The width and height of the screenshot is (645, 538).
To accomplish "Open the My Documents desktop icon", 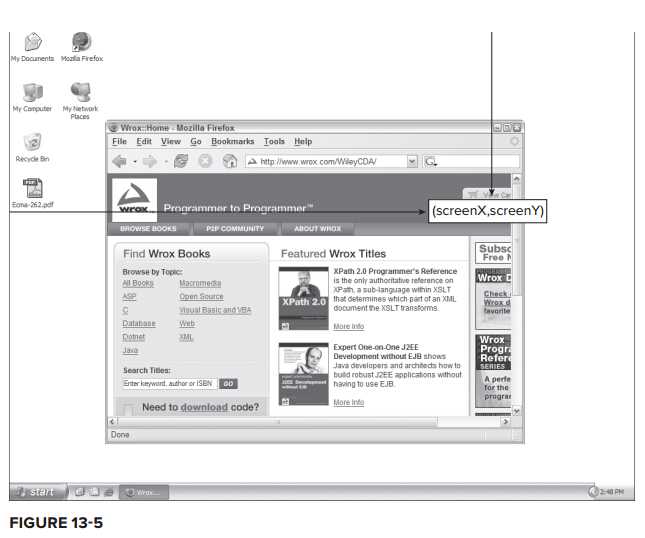I will [x=32, y=47].
